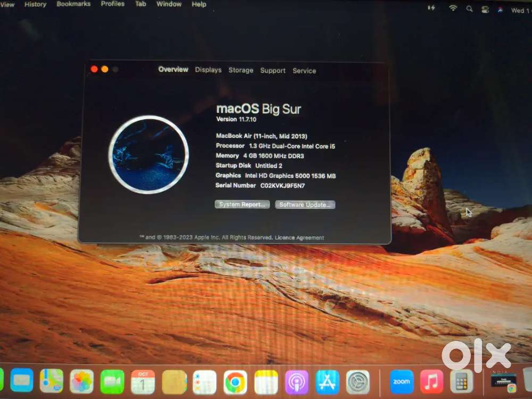Open the Podcasts app icon
Image resolution: width=532 pixels, height=399 pixels.
coord(297,381)
